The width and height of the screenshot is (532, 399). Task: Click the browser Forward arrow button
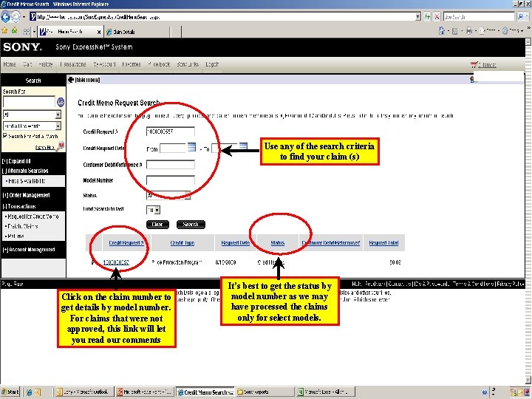coord(16,16)
